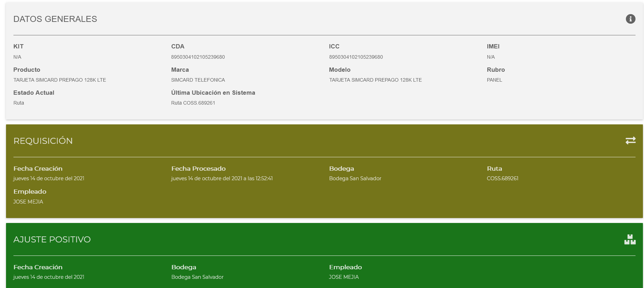Click the Modelo value text
This screenshot has width=644, height=288.
pyautogui.click(x=375, y=80)
